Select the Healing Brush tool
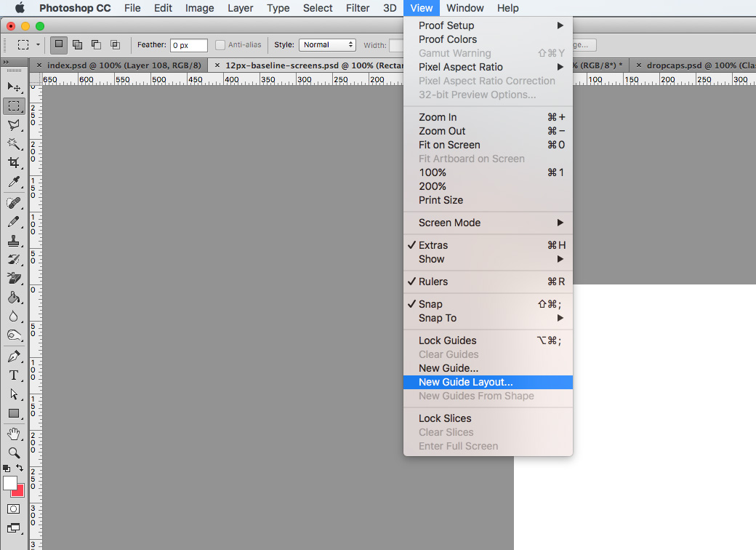This screenshot has height=550, width=756. [14, 203]
